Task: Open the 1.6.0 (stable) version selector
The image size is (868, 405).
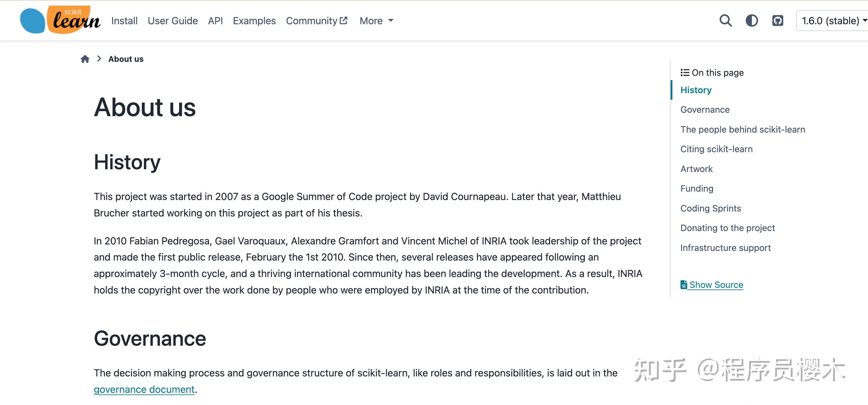Action: pyautogui.click(x=832, y=20)
